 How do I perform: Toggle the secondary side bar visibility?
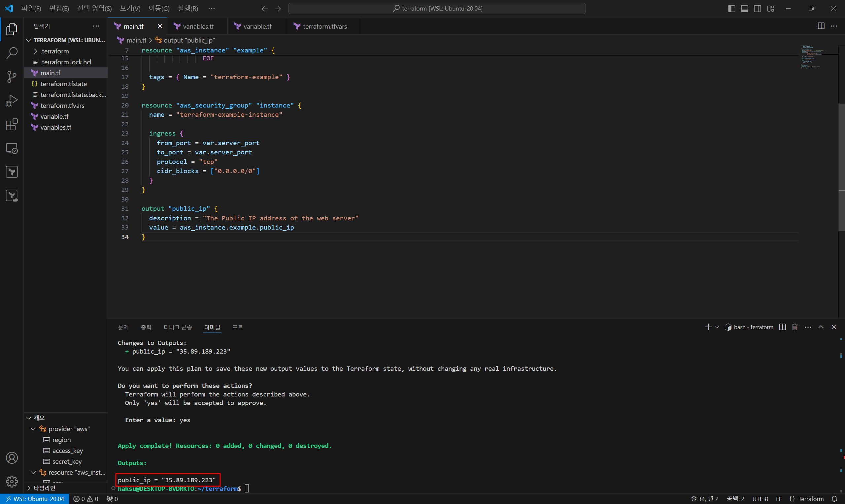tap(757, 9)
